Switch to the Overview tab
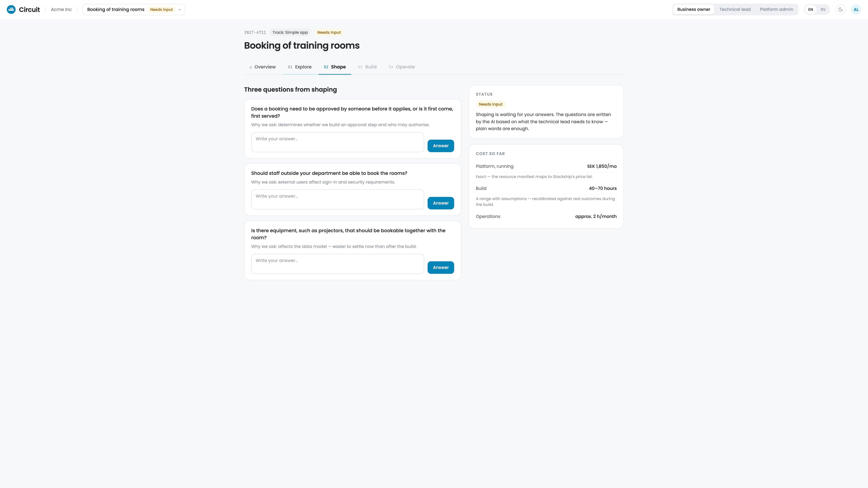 [262, 67]
